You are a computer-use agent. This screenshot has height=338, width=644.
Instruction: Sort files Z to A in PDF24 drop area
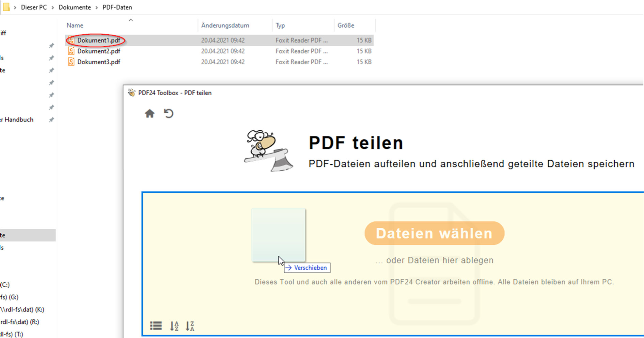pyautogui.click(x=190, y=326)
